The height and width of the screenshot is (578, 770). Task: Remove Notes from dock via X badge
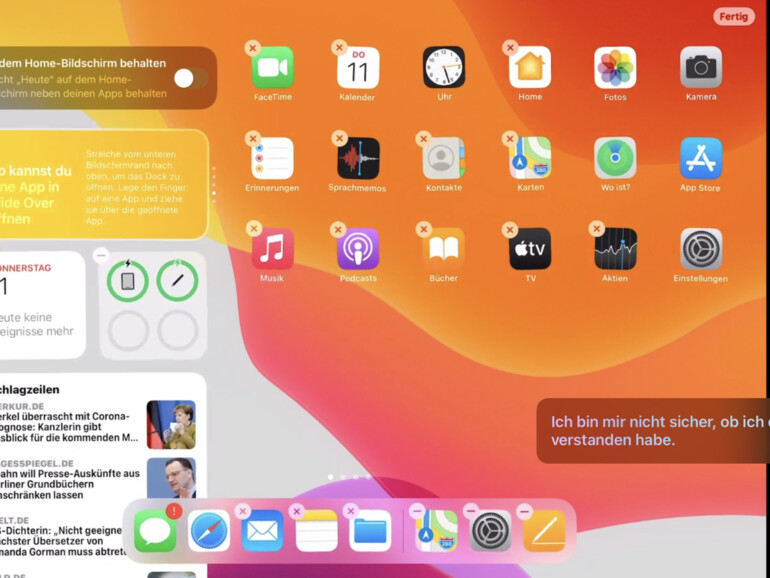pyautogui.click(x=297, y=511)
